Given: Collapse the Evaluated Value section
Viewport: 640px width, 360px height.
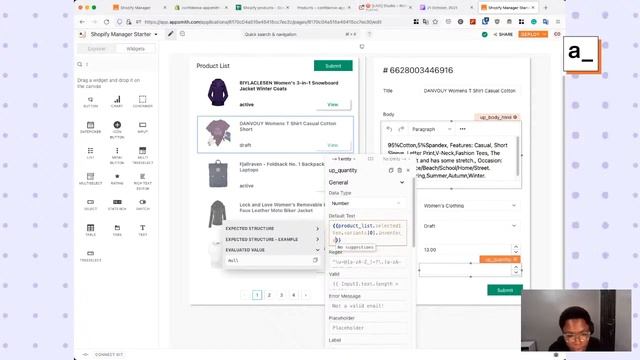Looking at the screenshot, I should [x=272, y=250].
